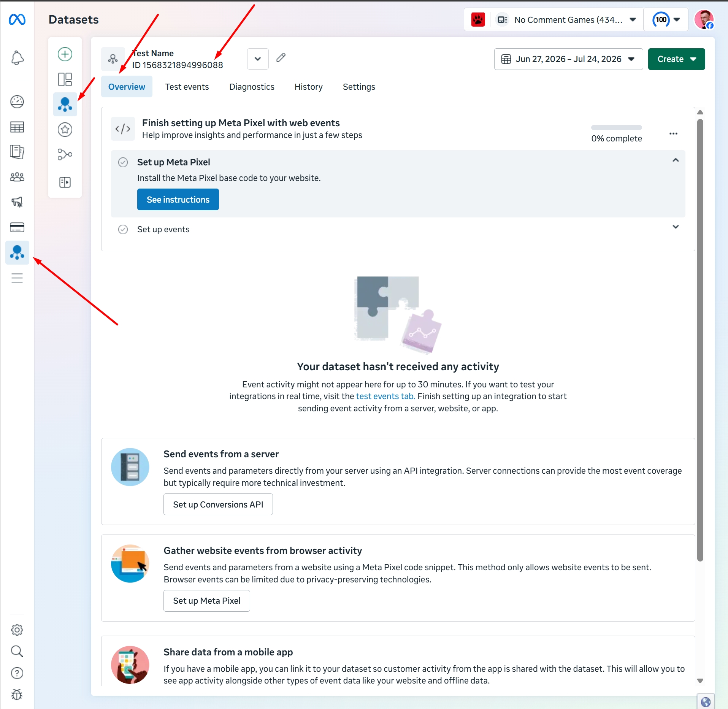
Task: Open the All tools hamburger menu
Action: (17, 278)
